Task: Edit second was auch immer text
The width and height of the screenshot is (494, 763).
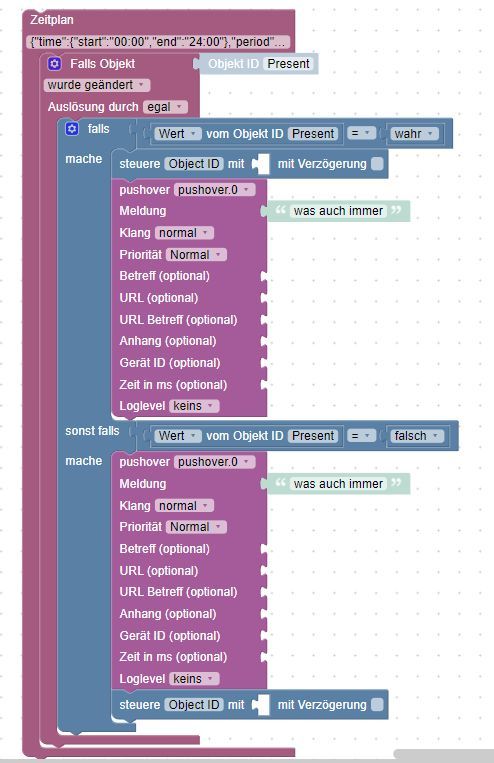Action: coord(338,484)
